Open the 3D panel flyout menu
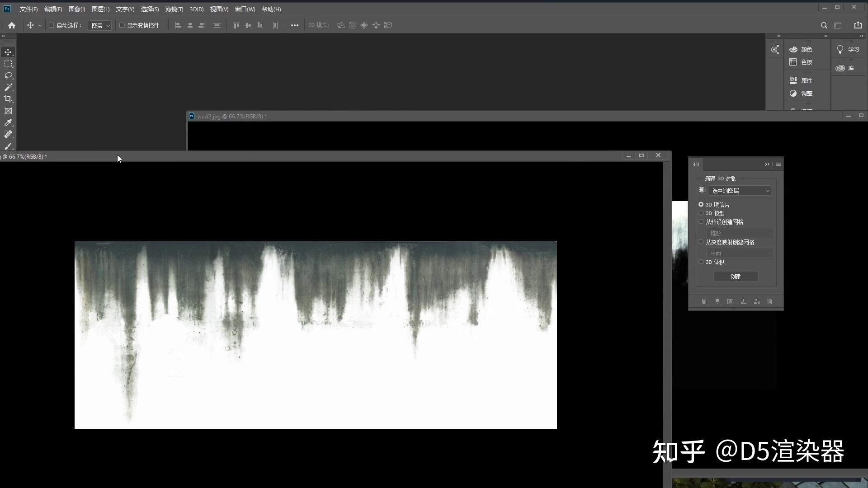The width and height of the screenshot is (868, 488). [x=778, y=164]
